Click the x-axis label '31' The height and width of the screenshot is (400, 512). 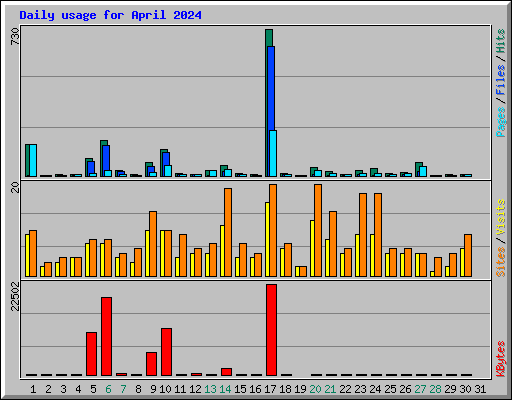click(x=480, y=389)
